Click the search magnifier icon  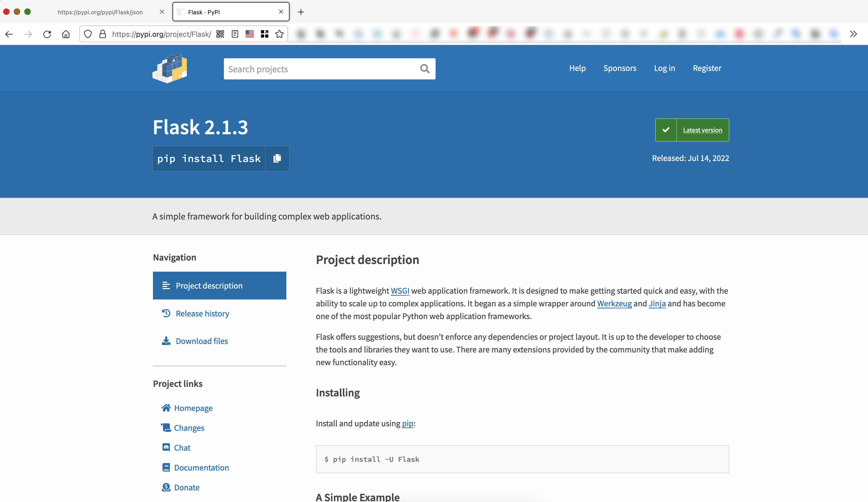(x=425, y=69)
